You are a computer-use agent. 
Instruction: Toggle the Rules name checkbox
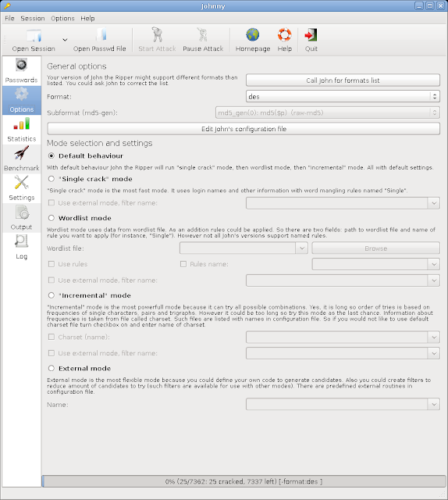click(183, 264)
